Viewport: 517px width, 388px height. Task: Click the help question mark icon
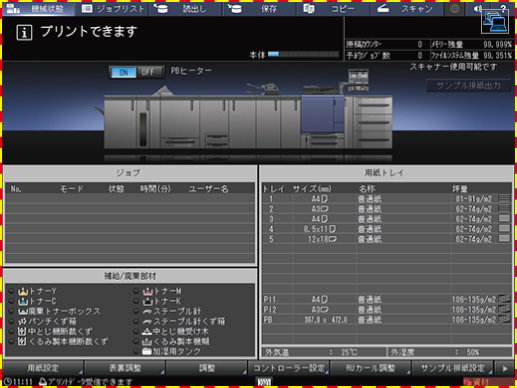click(x=503, y=8)
